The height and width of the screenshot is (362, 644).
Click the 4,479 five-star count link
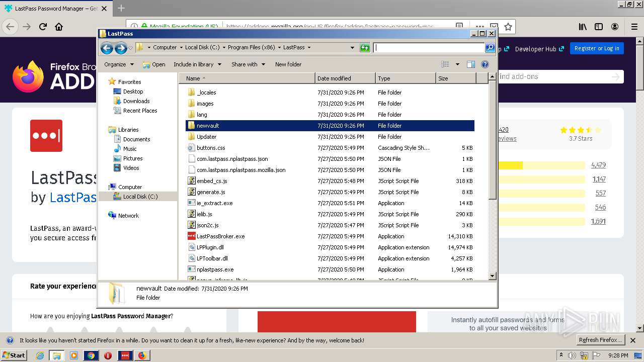[598, 165]
